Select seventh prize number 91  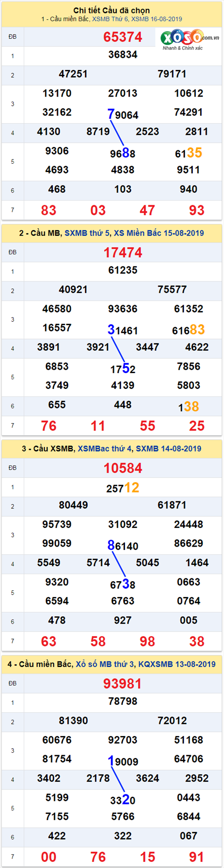[196, 857]
